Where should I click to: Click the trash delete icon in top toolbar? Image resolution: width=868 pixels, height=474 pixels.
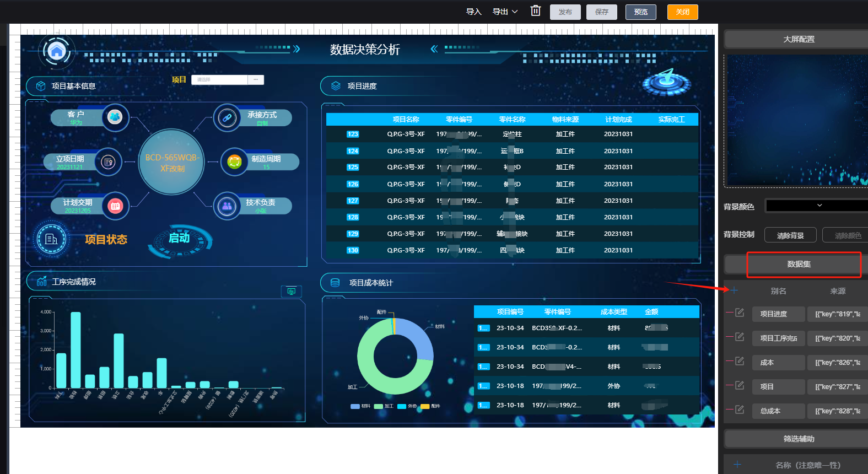(535, 11)
